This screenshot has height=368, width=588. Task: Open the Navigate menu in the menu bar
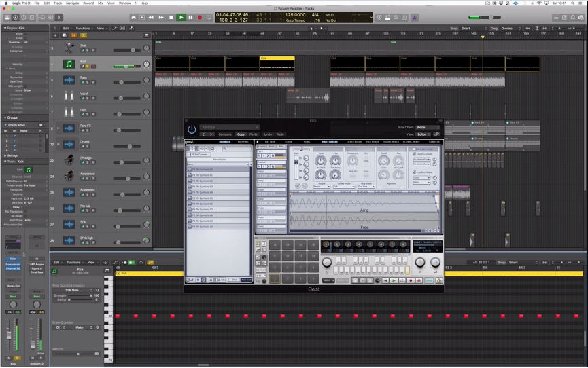point(72,3)
